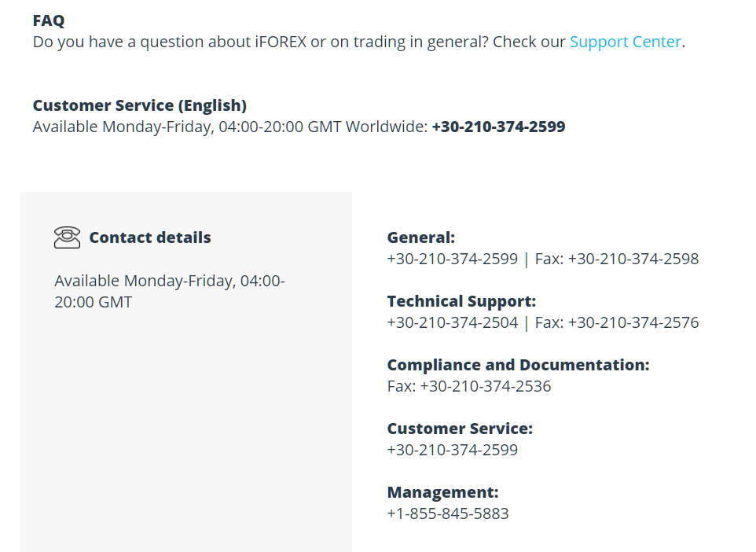Click the General: label
Image resolution: width=756 pixels, height=552 pixels.
421,237
